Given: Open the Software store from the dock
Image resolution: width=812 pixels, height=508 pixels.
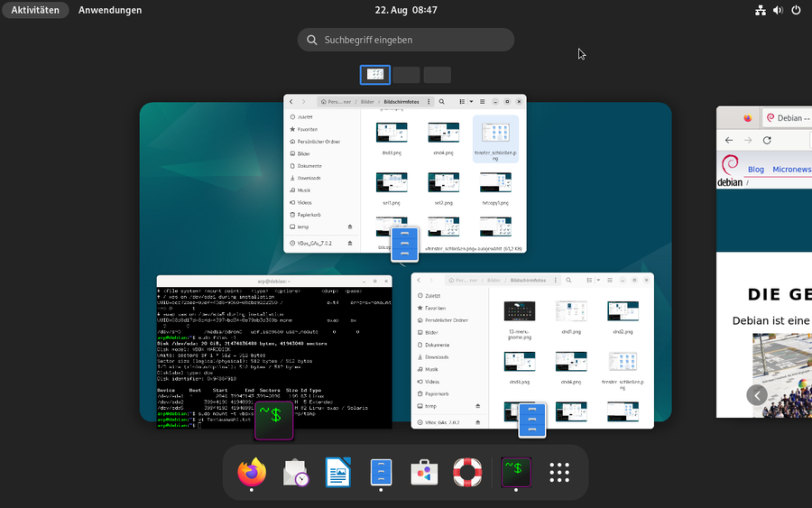Looking at the screenshot, I should 424,472.
